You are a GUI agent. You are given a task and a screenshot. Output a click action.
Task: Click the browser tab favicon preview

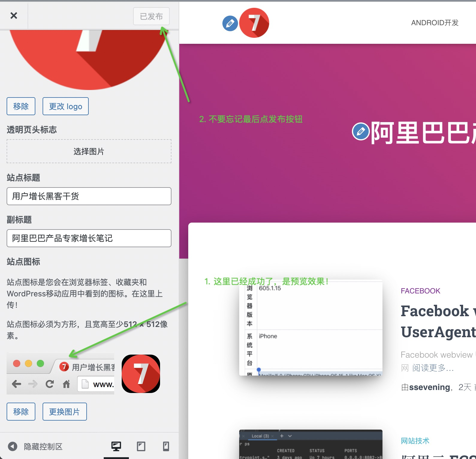pos(64,367)
